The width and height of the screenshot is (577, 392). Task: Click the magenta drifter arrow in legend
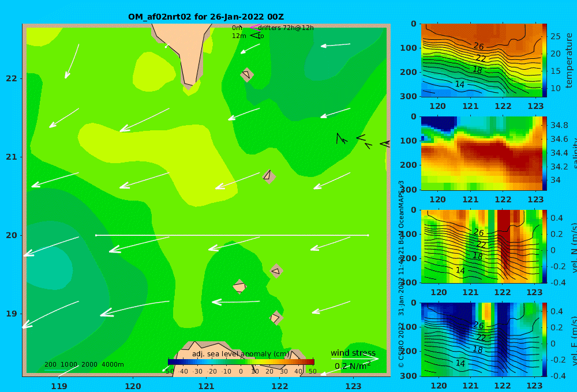click(254, 27)
